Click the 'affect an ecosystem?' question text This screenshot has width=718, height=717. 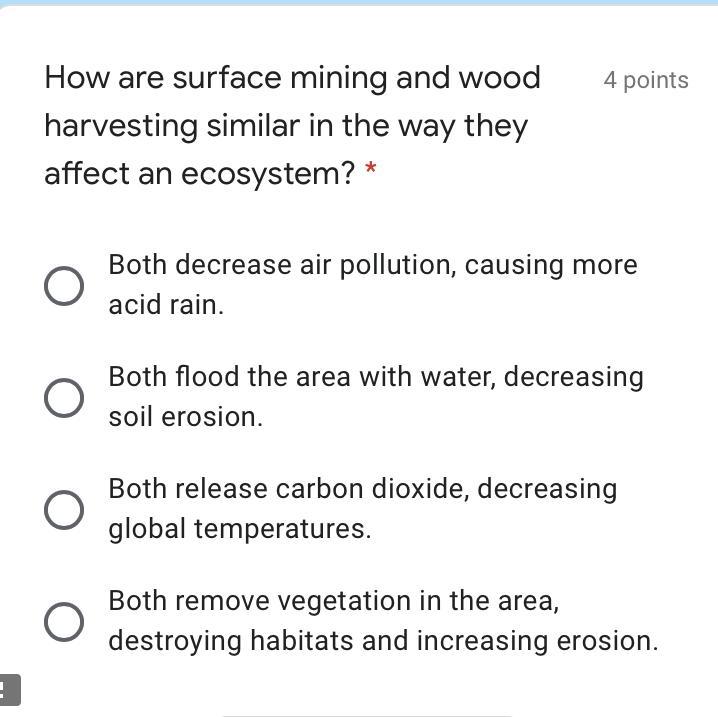coord(199,174)
